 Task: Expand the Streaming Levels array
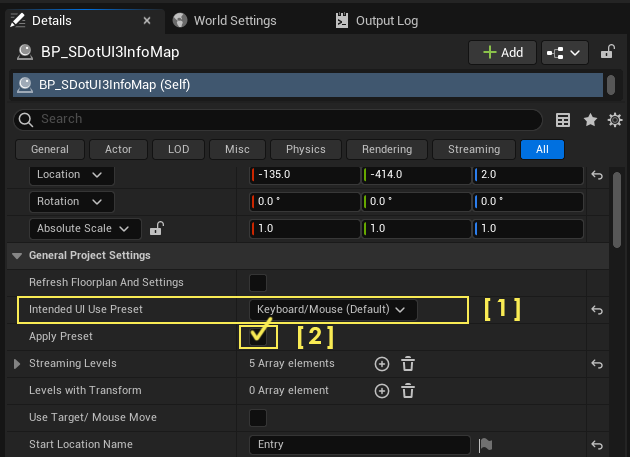[x=17, y=364]
